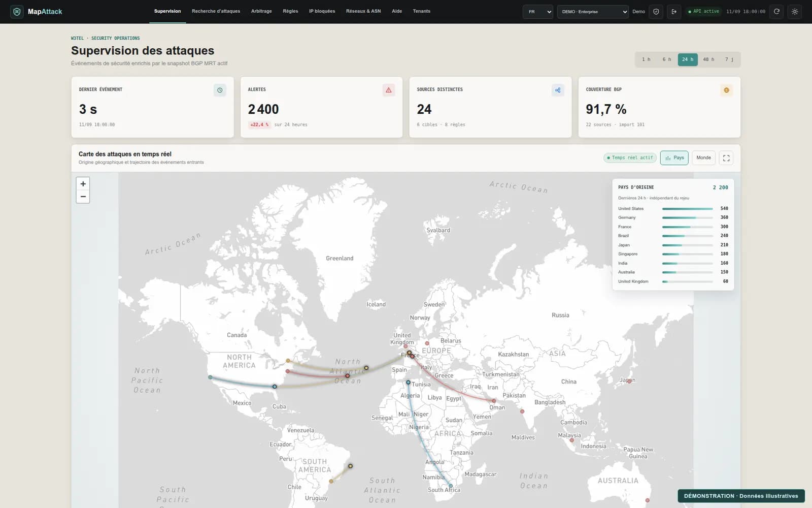Screen dimensions: 812x508
Task: Open the Règles tab
Action: coord(290,11)
